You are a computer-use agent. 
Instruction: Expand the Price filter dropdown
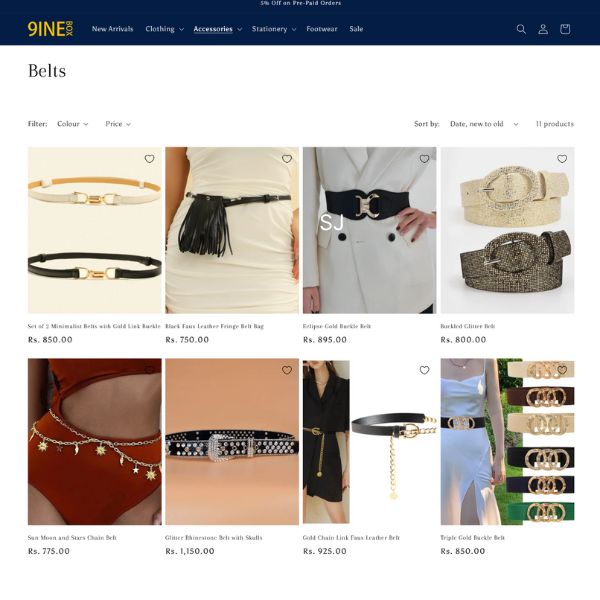click(118, 124)
